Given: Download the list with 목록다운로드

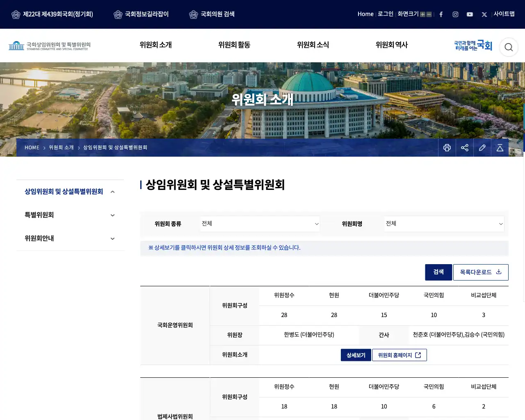Looking at the screenshot, I should click(481, 272).
